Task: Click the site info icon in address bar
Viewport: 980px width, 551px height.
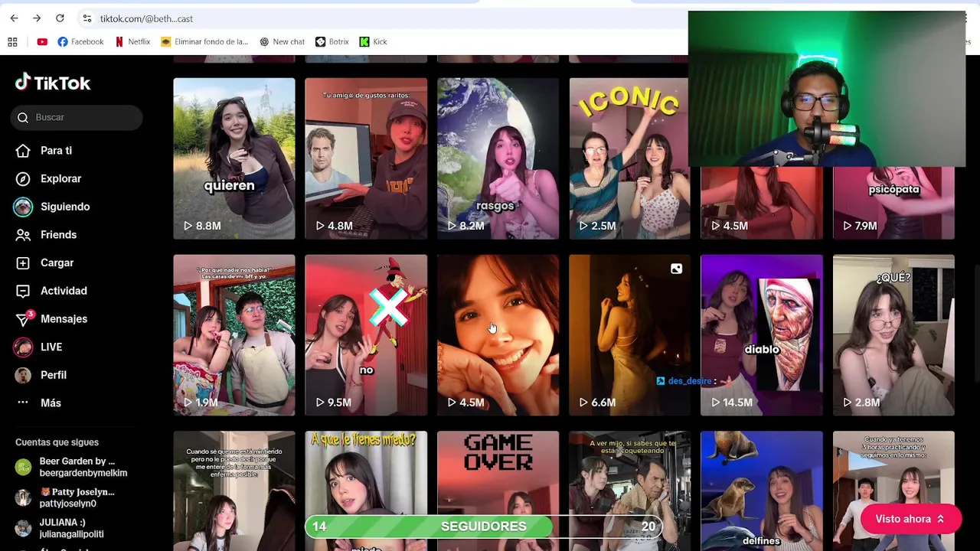Action: pos(87,18)
